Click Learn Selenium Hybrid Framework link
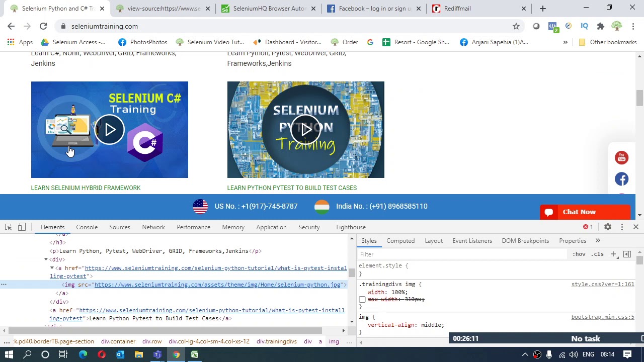 click(x=86, y=188)
